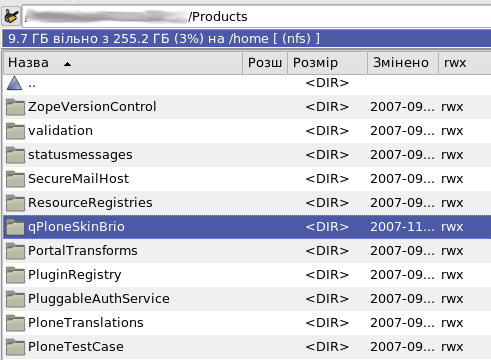Click the PortalTransforms folder icon
Screen dimensions: 491x360
15,251
